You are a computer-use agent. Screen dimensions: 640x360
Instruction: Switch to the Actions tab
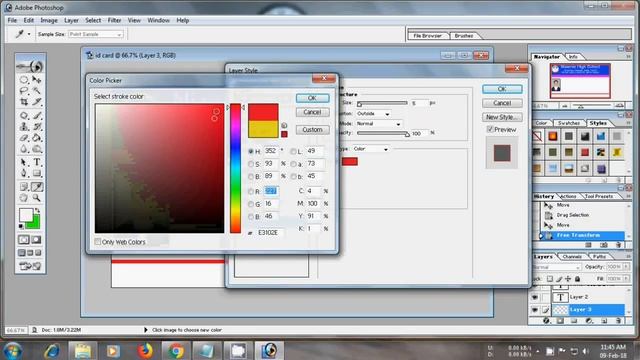click(568, 196)
